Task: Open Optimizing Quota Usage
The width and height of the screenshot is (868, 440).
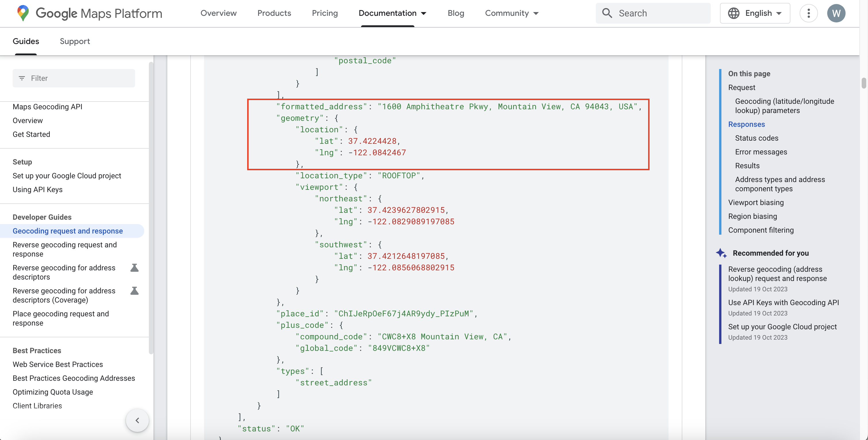Action: click(53, 392)
